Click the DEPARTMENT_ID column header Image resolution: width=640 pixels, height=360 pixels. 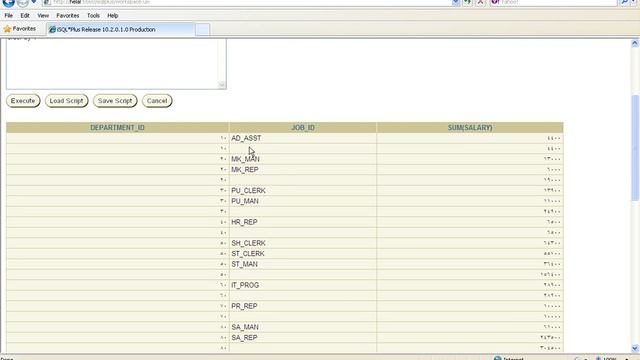pos(118,128)
